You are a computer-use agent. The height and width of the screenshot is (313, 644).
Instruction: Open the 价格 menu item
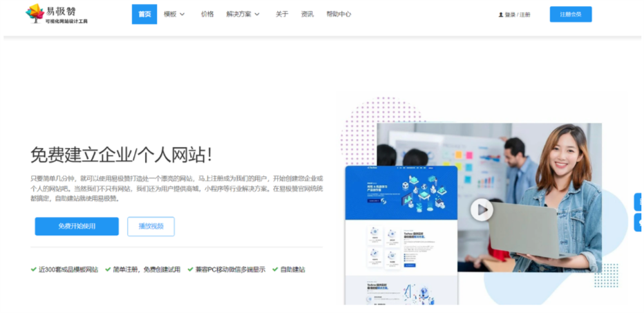[x=207, y=14]
